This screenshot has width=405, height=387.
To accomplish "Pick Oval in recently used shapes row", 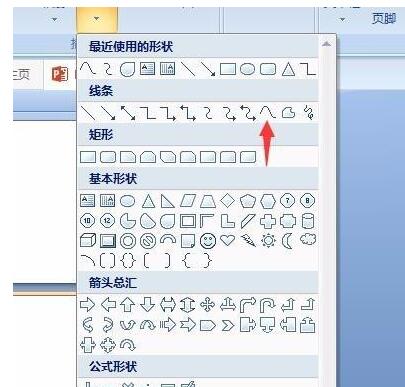I will click(x=247, y=69).
